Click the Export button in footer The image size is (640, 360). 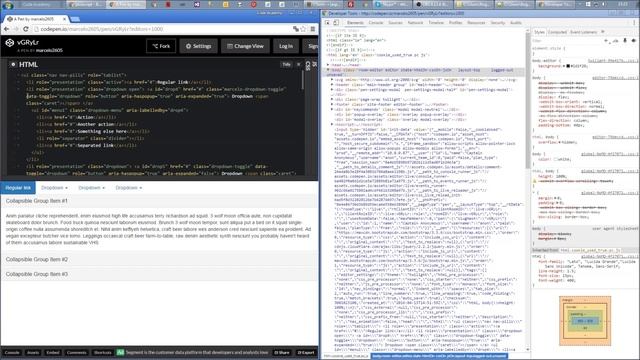pyautogui.click(x=306, y=352)
